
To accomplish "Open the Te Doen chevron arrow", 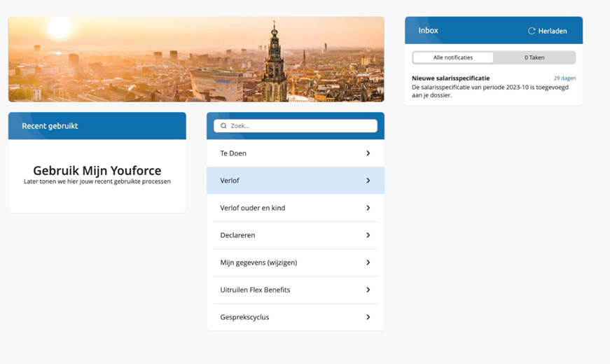I will point(368,153).
